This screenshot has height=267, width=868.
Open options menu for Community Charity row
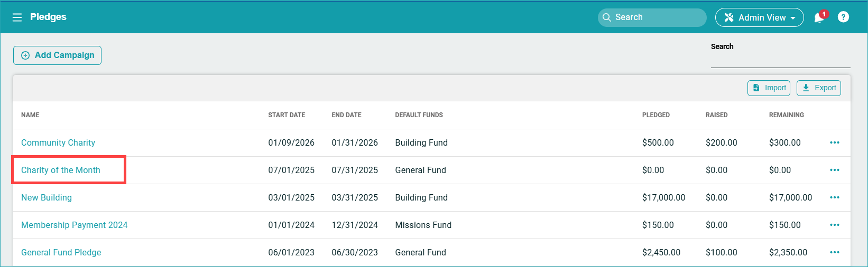[835, 143]
